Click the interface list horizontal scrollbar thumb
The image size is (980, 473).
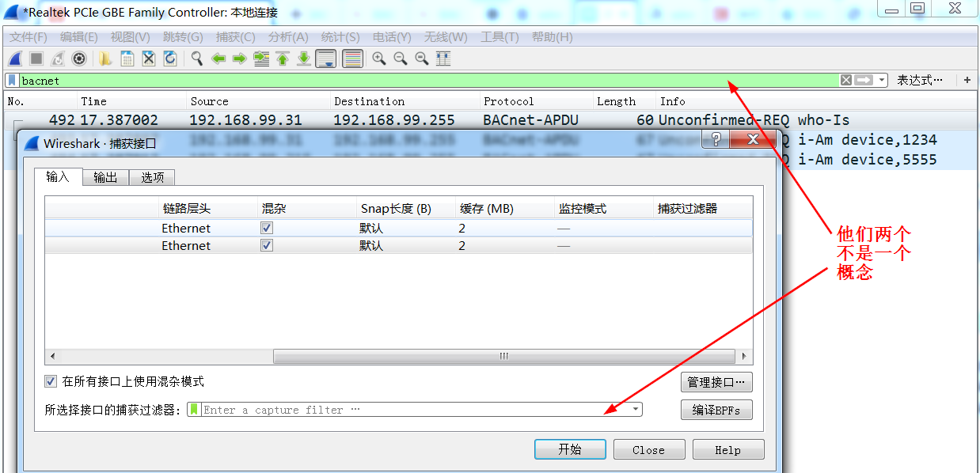(x=503, y=356)
